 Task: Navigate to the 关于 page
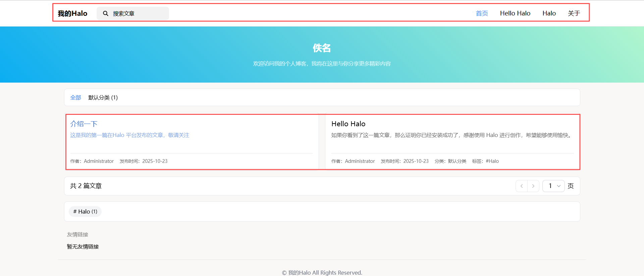[574, 13]
